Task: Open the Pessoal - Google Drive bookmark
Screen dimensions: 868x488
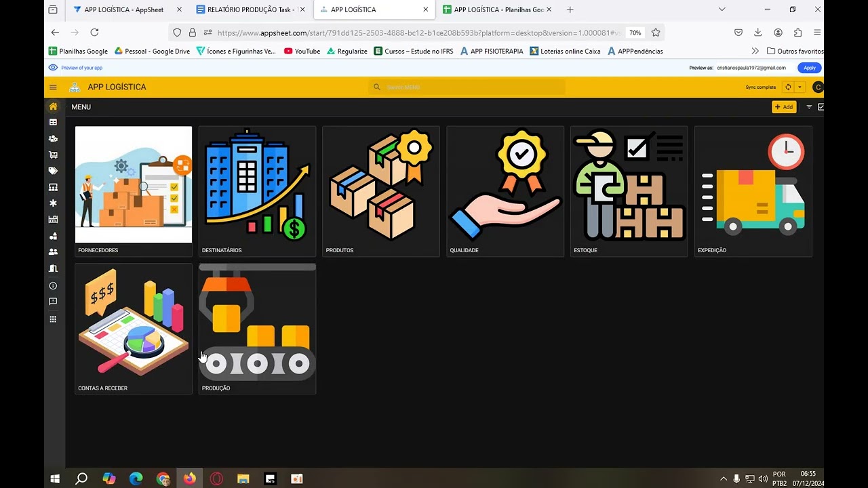Action: point(152,51)
